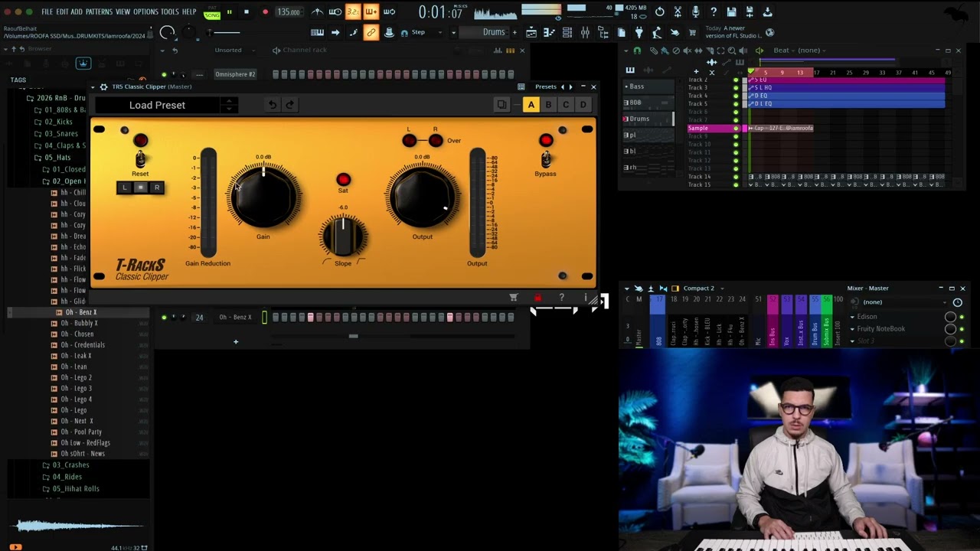Select the R channel button under Reset

coord(157,187)
